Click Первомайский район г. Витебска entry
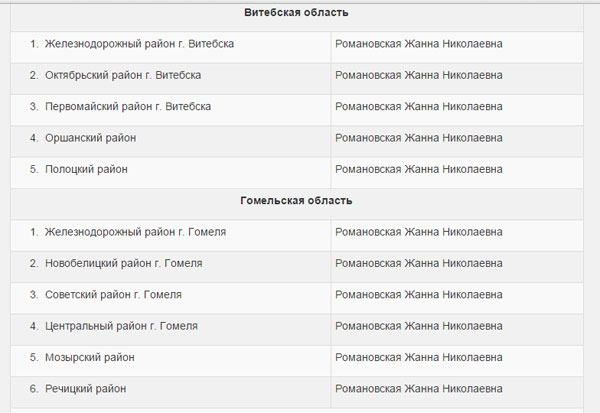Image resolution: width=600 pixels, height=413 pixels. point(128,107)
